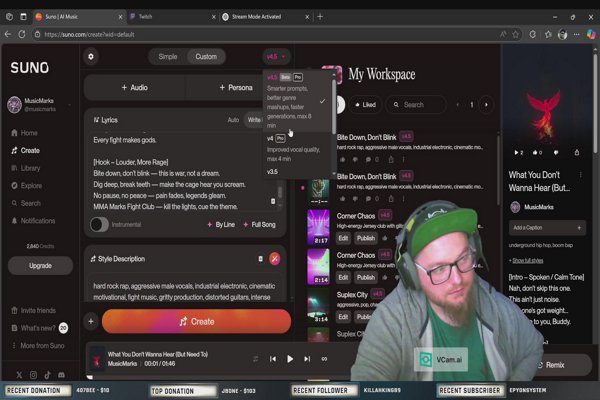Toggle shuffle in the player bar
This screenshot has width=600, height=400.
click(x=255, y=359)
